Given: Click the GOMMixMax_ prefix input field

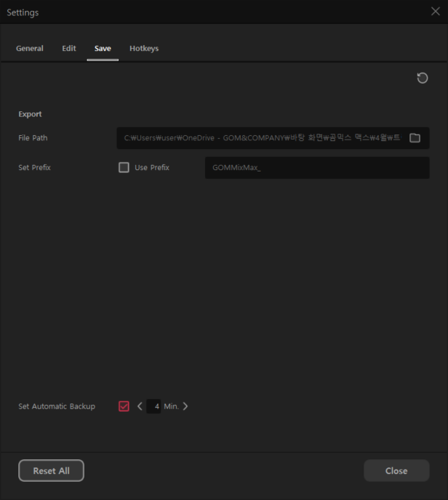Looking at the screenshot, I should (316, 168).
